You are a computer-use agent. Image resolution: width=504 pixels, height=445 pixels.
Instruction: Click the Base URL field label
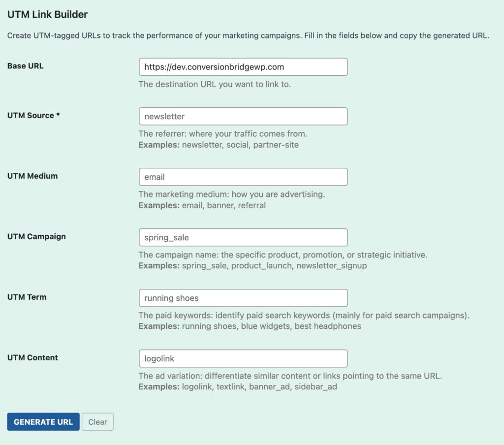pyautogui.click(x=25, y=65)
